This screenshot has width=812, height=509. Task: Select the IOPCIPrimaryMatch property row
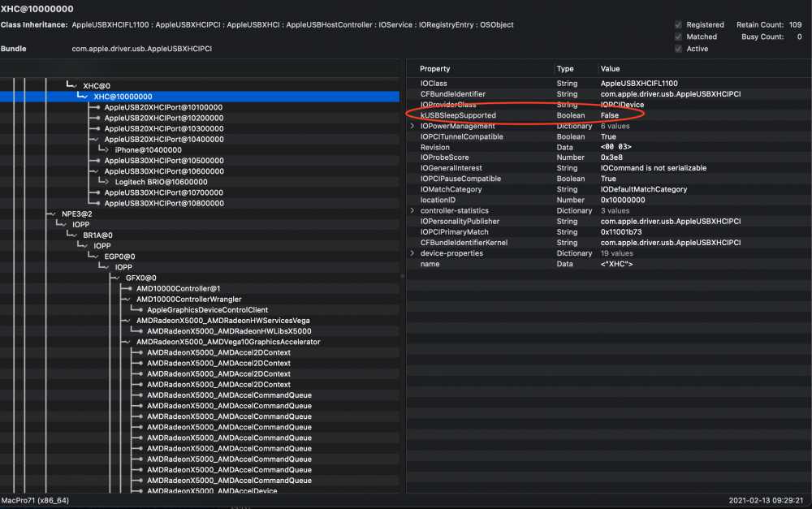[x=608, y=232]
